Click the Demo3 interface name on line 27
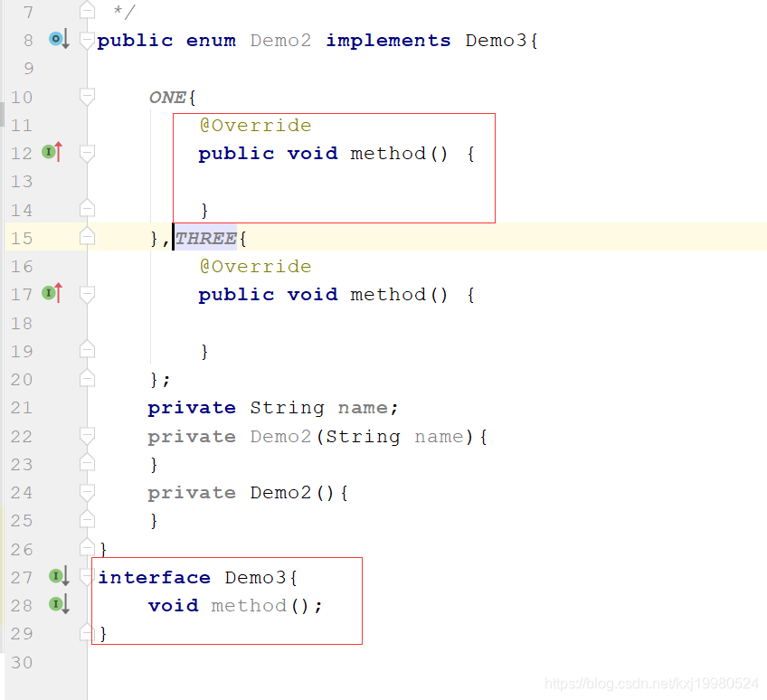Viewport: 767px width, 700px height. pos(255,577)
